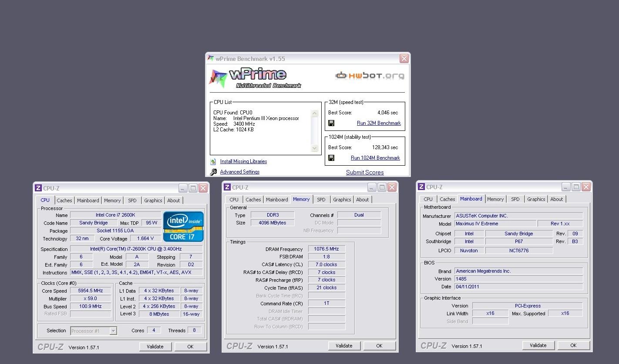Click the Z icon in the left CPU-Z title bar
The height and width of the screenshot is (364, 619).
click(38, 188)
